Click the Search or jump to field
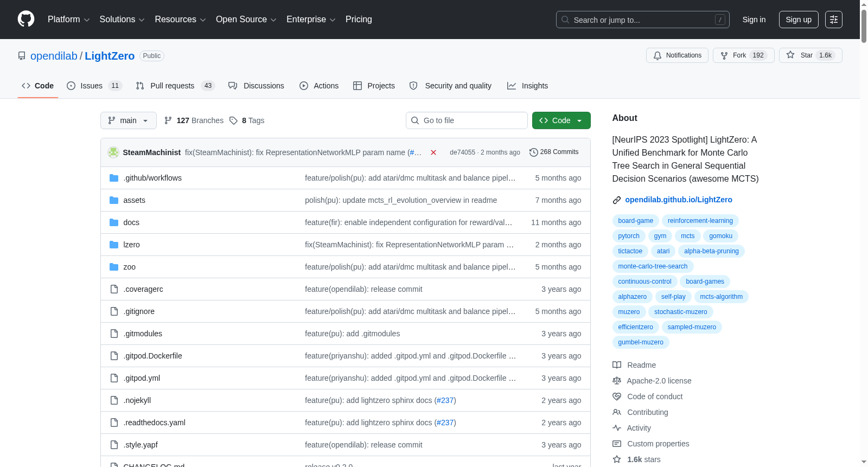The height and width of the screenshot is (467, 868). coord(643,20)
